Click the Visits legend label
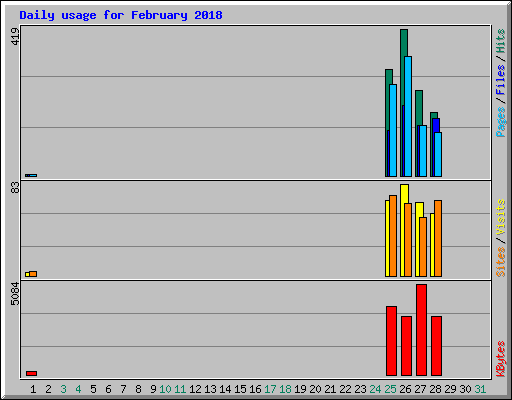The width and height of the screenshot is (512, 400). coord(500,218)
